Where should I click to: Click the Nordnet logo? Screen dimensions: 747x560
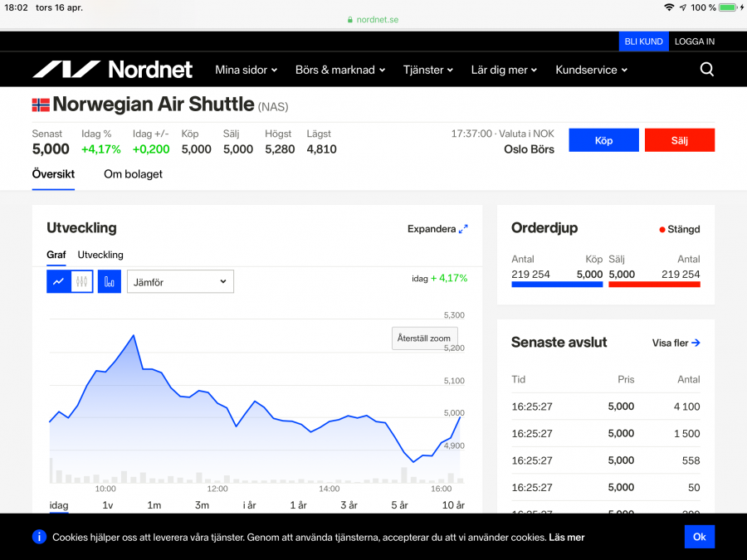(113, 70)
